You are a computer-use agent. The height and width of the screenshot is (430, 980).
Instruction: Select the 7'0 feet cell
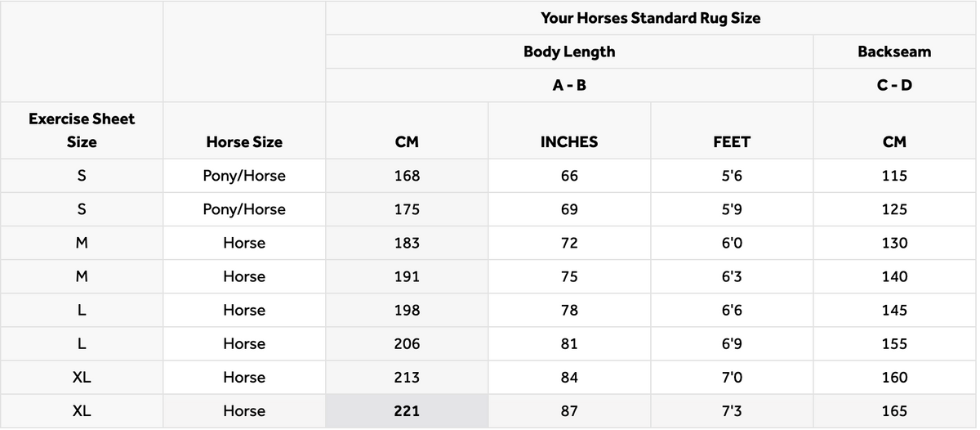pyautogui.click(x=732, y=378)
